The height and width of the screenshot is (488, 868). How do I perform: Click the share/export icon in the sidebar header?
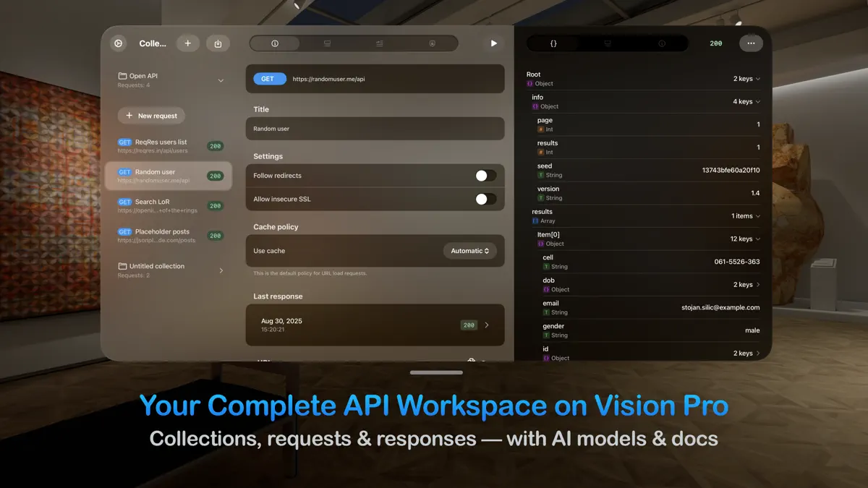point(218,43)
